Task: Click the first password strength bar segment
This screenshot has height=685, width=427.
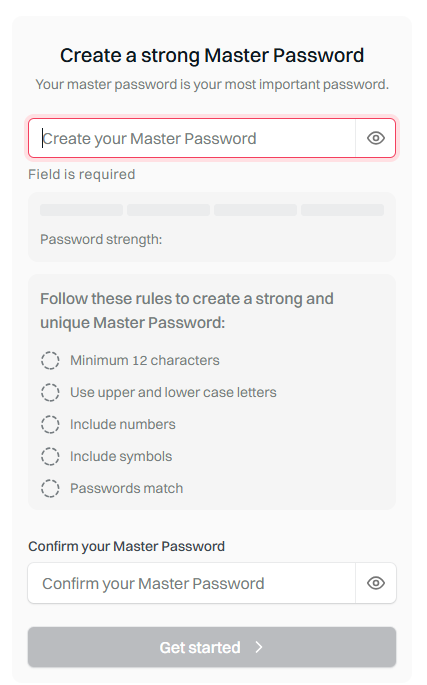Action: (x=81, y=210)
